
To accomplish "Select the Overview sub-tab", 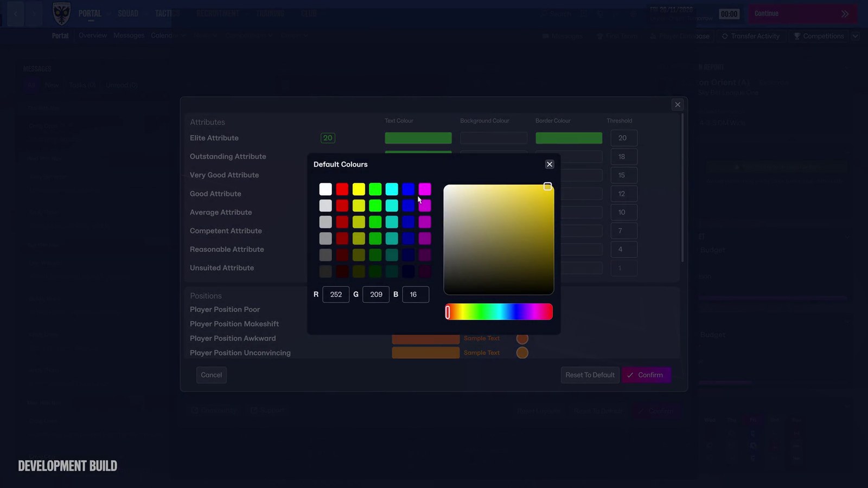I will pos(93,36).
